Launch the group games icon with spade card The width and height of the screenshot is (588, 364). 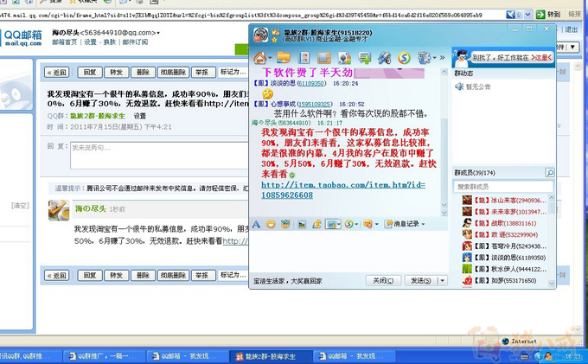344,58
